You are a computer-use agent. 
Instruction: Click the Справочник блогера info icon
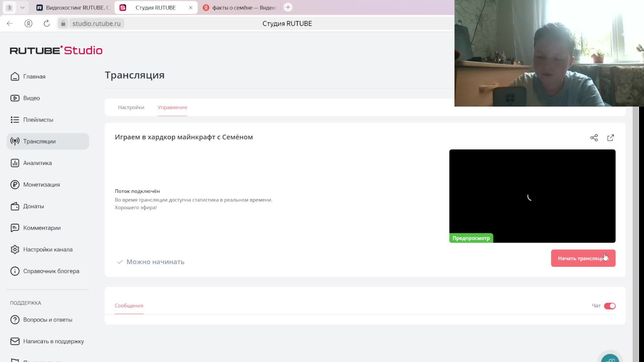coord(15,271)
